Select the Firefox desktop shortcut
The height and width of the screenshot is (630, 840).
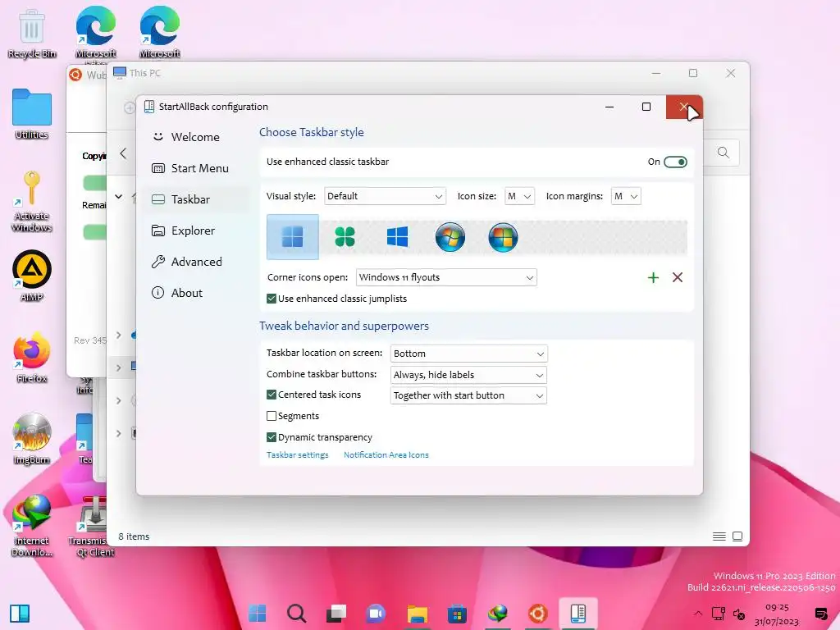(x=32, y=358)
